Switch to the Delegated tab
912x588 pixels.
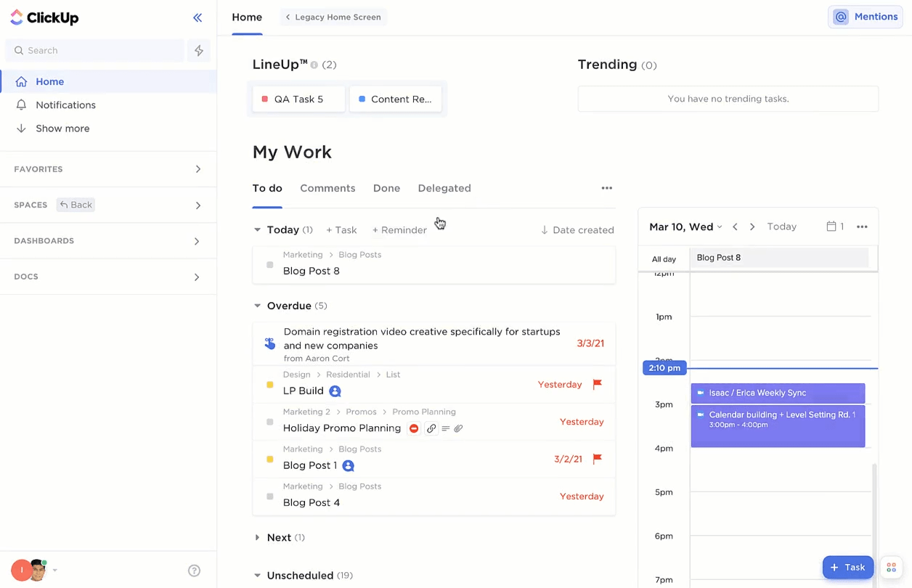444,188
